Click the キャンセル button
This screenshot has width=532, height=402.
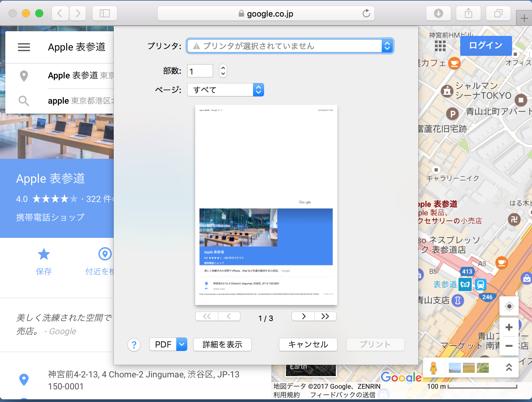point(308,345)
